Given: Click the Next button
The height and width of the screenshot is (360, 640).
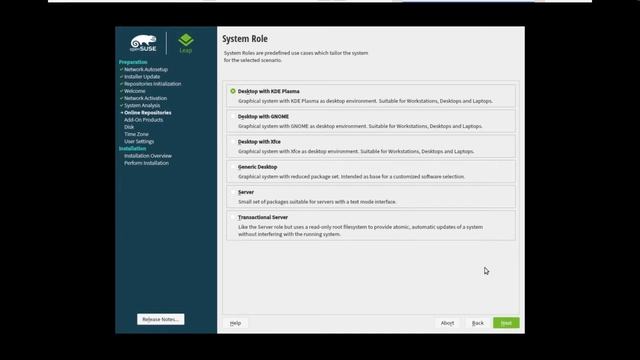Looking at the screenshot, I should pyautogui.click(x=506, y=323).
